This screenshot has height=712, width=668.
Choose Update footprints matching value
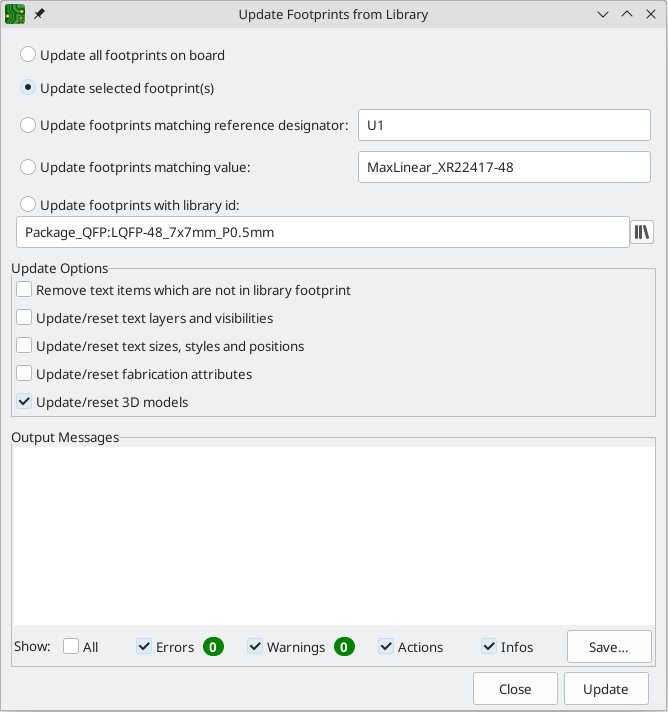pyautogui.click(x=29, y=167)
